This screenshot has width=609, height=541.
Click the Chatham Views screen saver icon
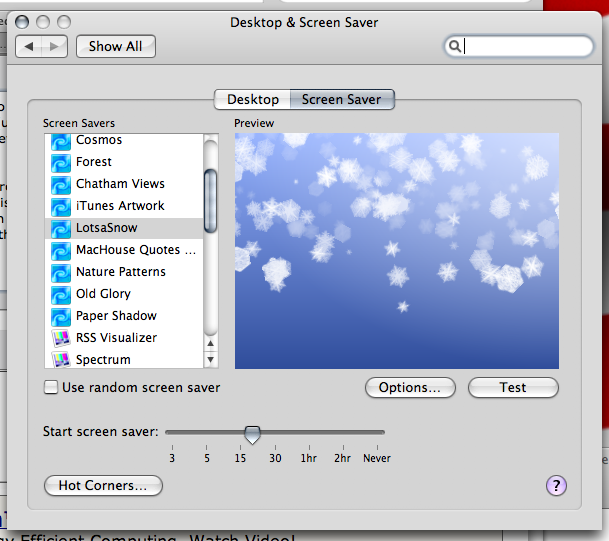click(61, 185)
